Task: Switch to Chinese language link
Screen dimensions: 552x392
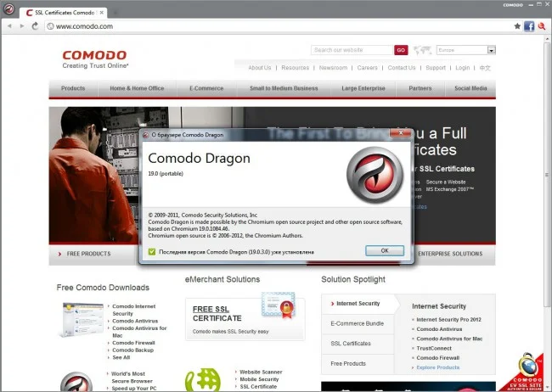Action: 485,68
